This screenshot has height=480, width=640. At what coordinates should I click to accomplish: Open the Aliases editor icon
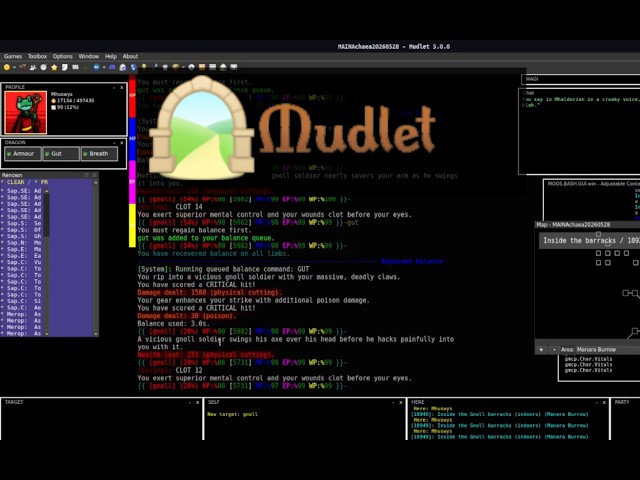[x=33, y=67]
